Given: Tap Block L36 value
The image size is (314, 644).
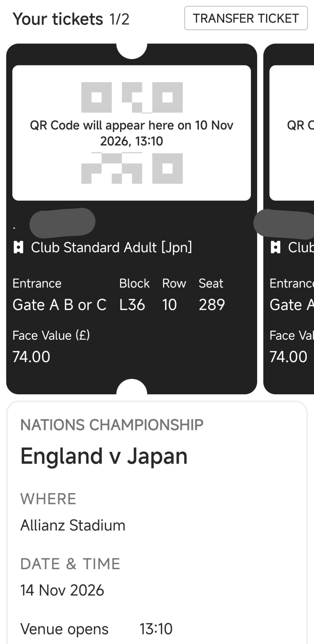Looking at the screenshot, I should click(132, 305).
